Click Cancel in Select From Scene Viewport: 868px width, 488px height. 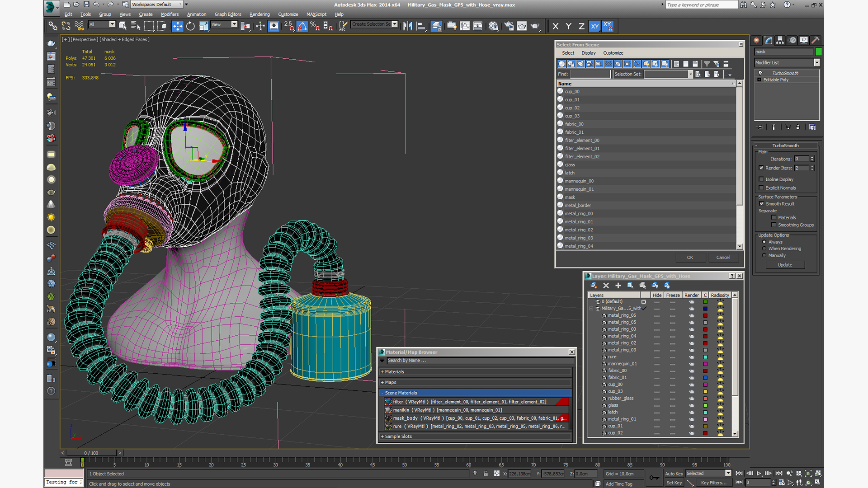(723, 258)
